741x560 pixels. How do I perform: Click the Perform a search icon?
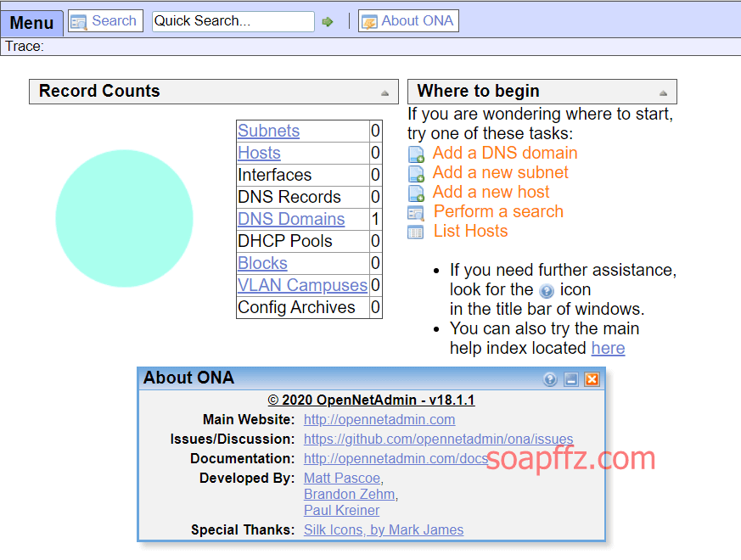tap(416, 213)
